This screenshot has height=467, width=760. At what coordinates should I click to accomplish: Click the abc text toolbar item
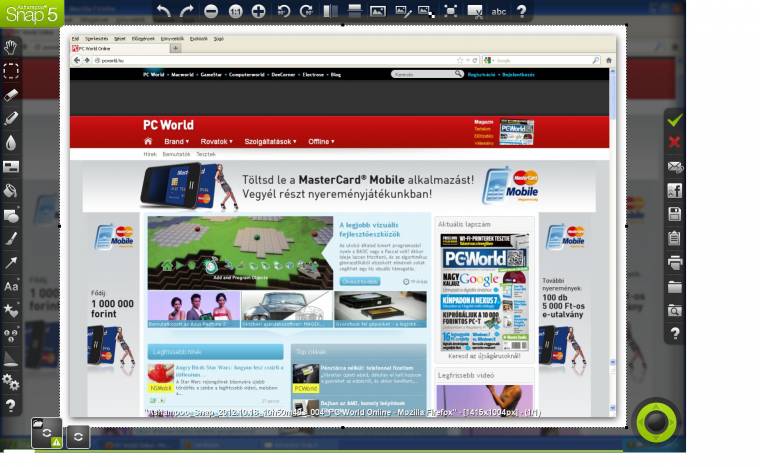point(498,12)
